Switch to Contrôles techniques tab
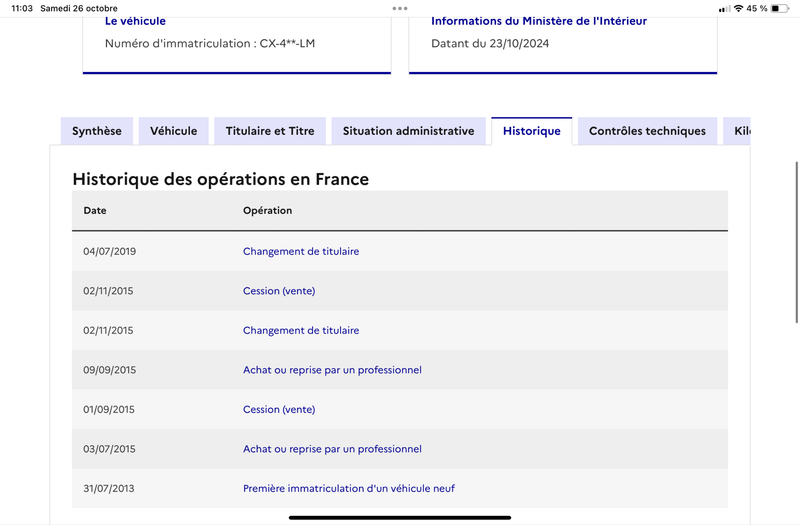Viewport: 800px width, 525px height. pyautogui.click(x=647, y=131)
